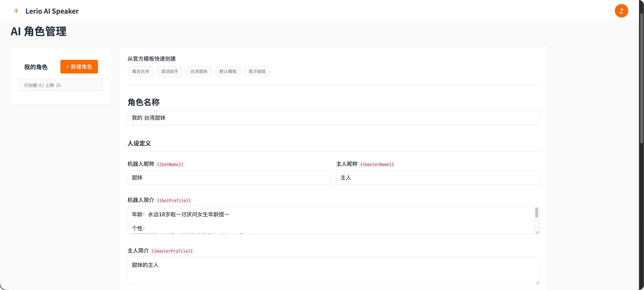Click the {{botProfile}} variable tag

(174, 201)
